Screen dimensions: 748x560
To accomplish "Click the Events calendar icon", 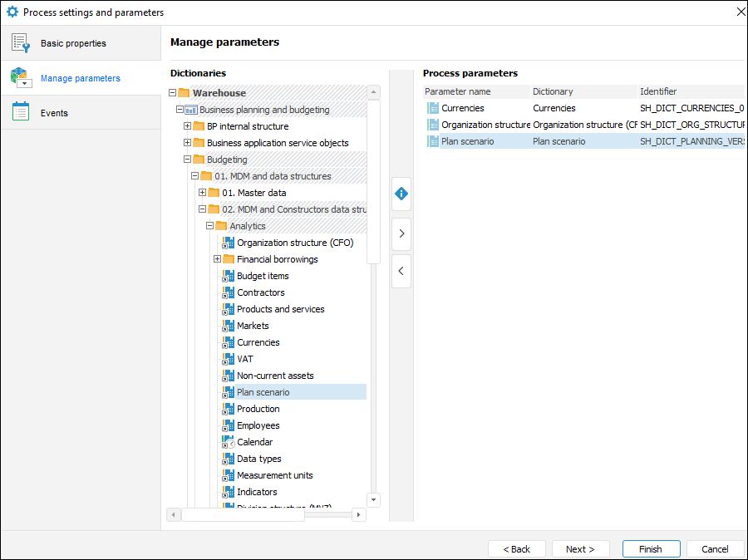I will tap(21, 112).
